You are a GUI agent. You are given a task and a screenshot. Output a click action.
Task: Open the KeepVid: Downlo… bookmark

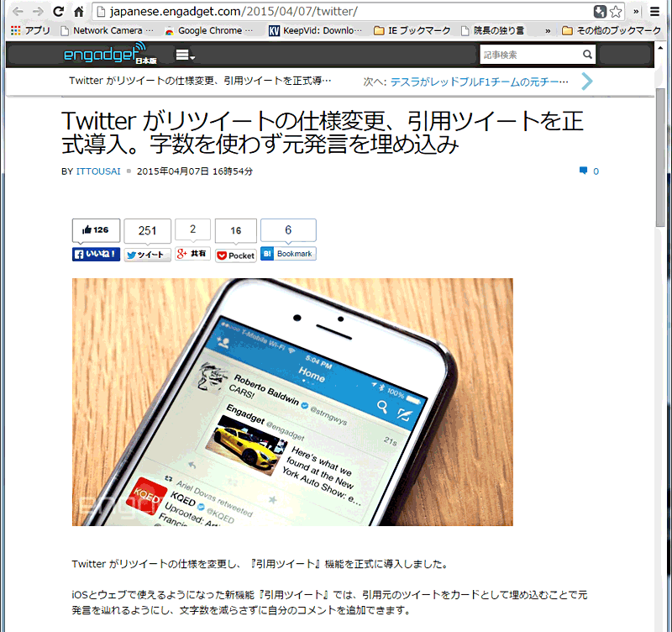[316, 30]
